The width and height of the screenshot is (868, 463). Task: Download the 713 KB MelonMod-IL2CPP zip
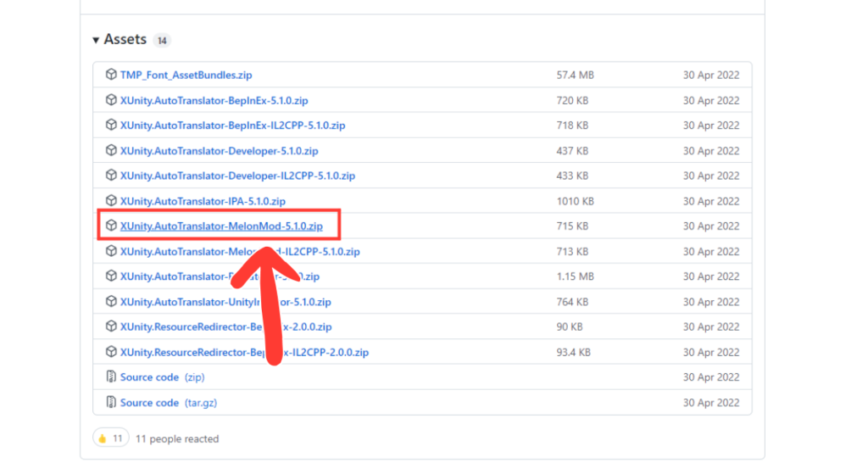240,252
